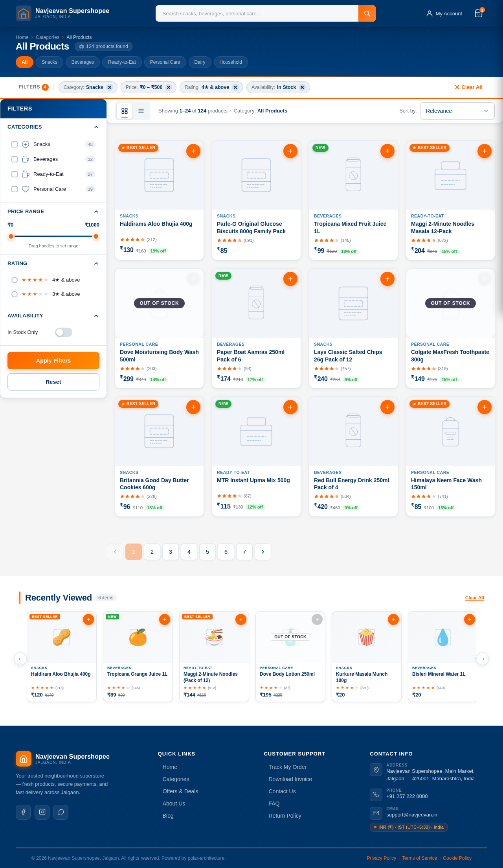The height and width of the screenshot is (868, 503).
Task: Select the 3★ & above rating radio
Action: click(15, 294)
